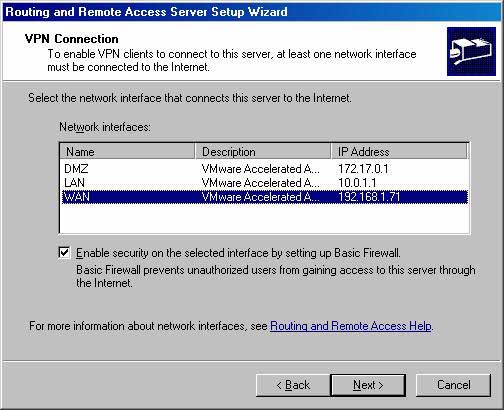Click the Description column header
504x410 pixels.
[x=263, y=152]
